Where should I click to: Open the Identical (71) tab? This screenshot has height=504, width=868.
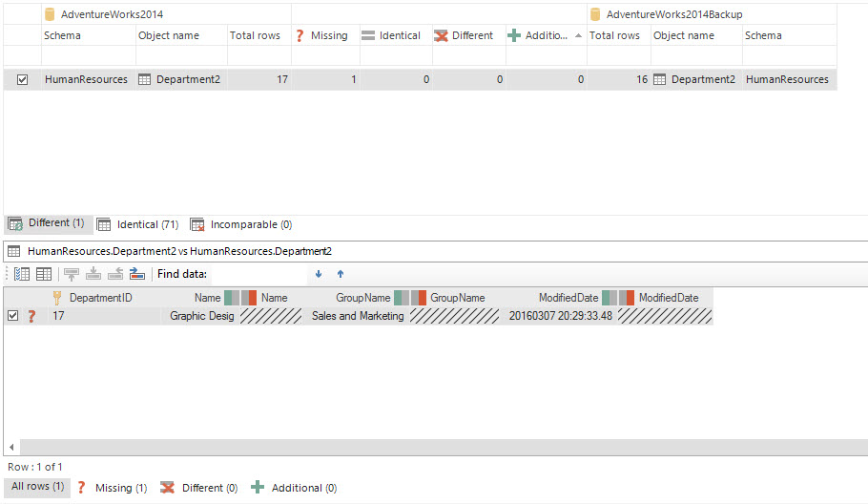138,224
